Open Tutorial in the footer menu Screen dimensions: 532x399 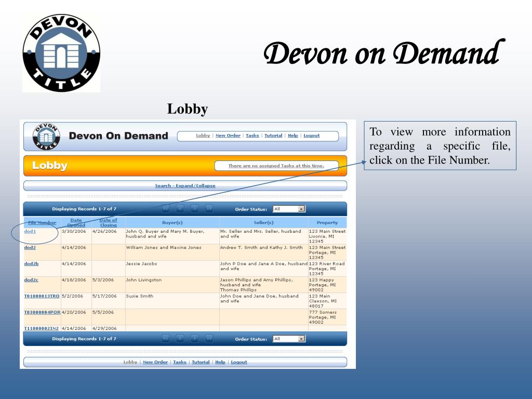click(201, 362)
